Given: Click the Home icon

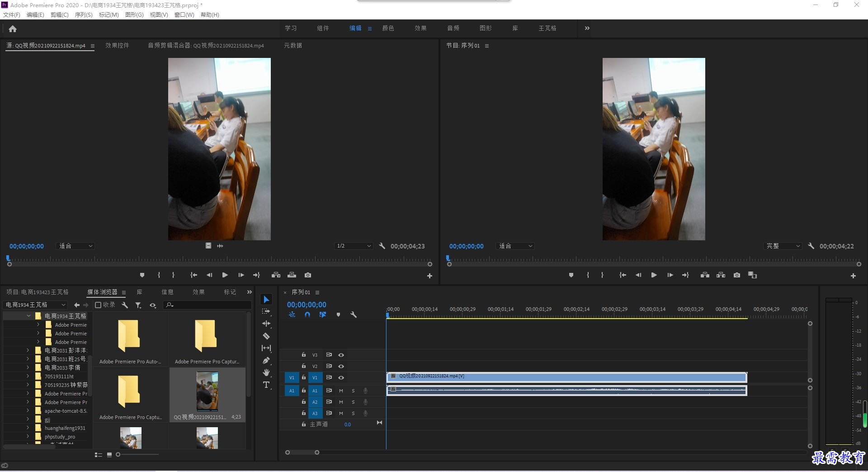Looking at the screenshot, I should (13, 29).
